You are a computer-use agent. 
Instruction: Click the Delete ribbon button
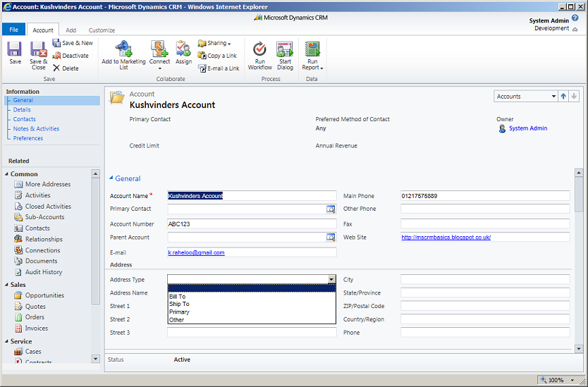(66, 68)
